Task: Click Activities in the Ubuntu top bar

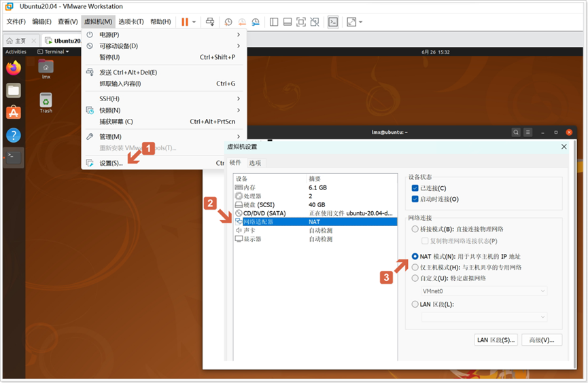Action: [16, 52]
